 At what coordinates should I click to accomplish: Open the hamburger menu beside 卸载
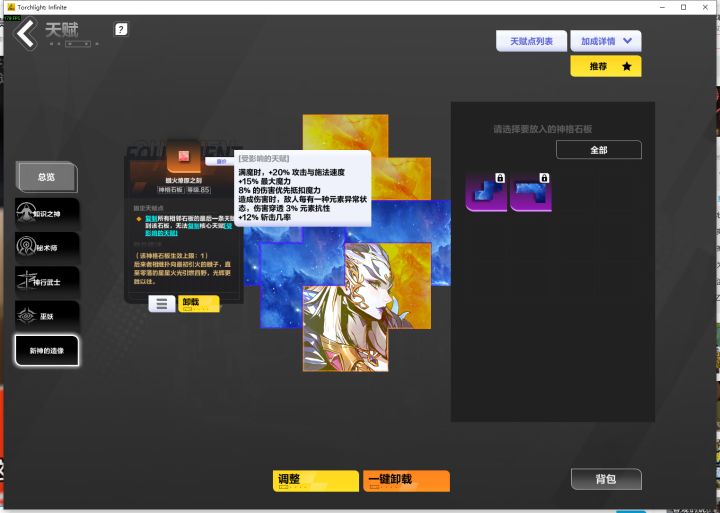(x=162, y=304)
